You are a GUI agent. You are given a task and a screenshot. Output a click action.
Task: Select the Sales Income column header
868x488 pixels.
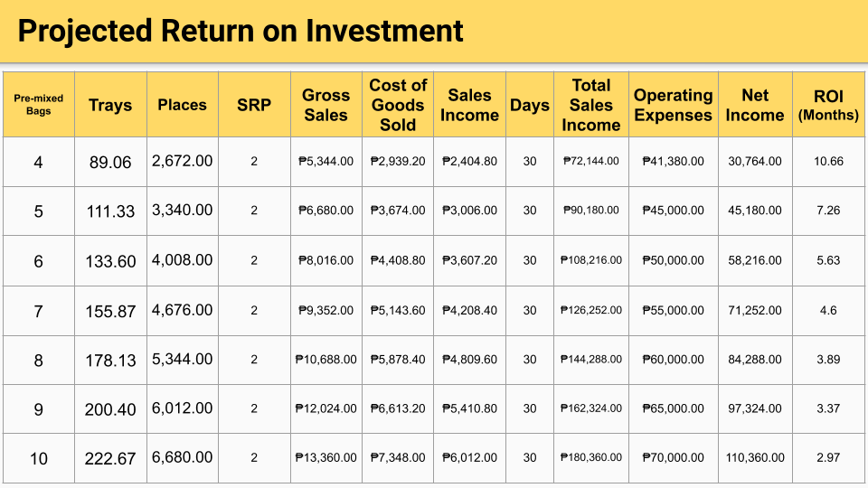pos(469,105)
